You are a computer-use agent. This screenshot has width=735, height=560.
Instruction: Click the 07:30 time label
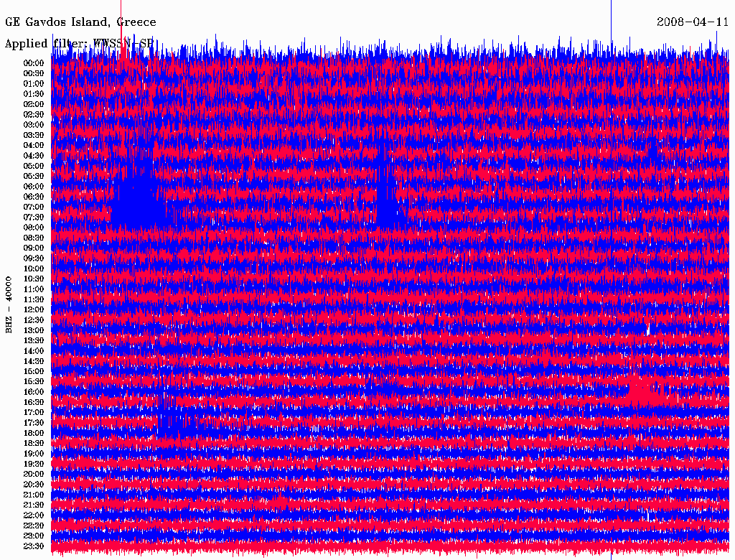coord(34,218)
